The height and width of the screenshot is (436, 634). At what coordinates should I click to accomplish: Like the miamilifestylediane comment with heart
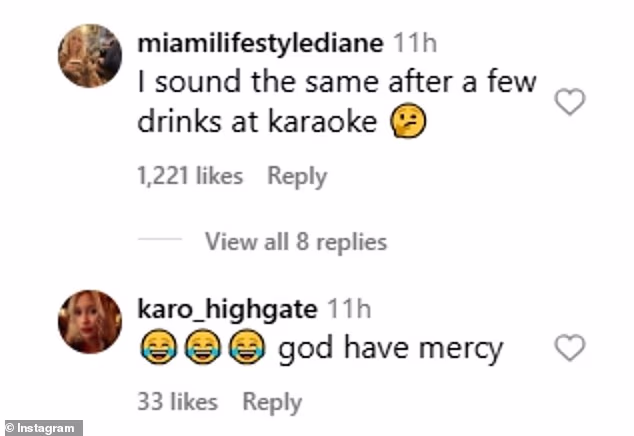(x=569, y=101)
